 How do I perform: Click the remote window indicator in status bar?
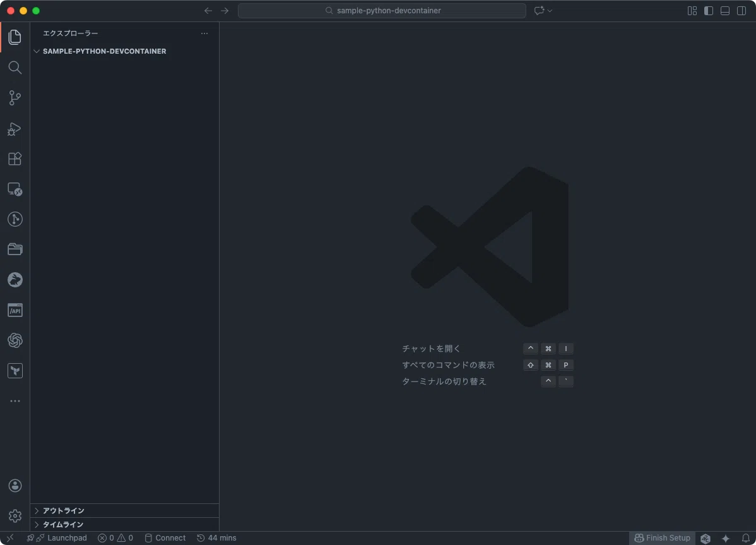(10, 538)
